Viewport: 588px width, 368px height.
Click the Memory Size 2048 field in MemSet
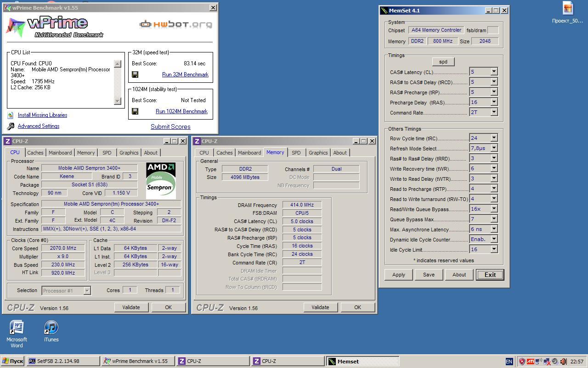[x=485, y=41]
